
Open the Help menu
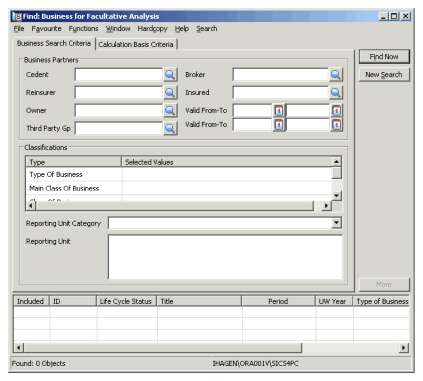(182, 29)
